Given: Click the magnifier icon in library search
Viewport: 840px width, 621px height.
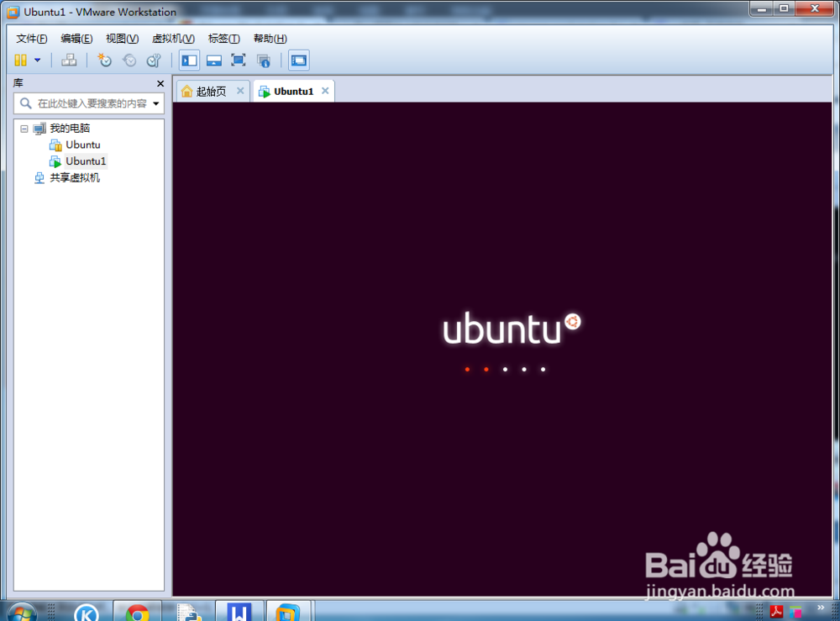Looking at the screenshot, I should tap(25, 103).
